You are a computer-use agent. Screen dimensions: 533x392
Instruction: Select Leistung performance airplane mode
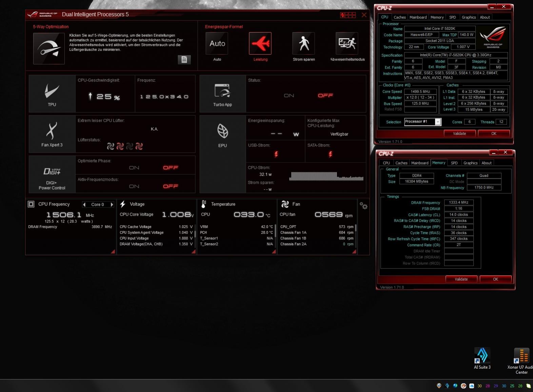[260, 43]
